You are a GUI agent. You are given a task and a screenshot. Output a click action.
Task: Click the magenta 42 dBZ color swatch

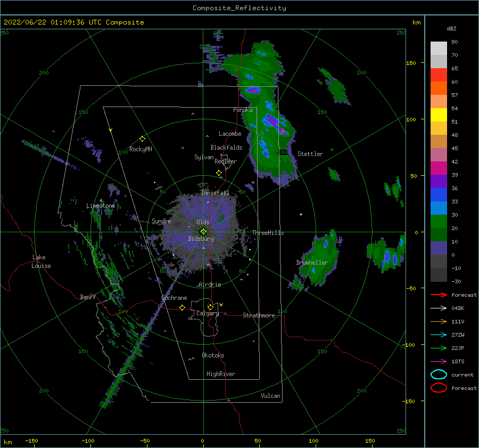point(439,168)
